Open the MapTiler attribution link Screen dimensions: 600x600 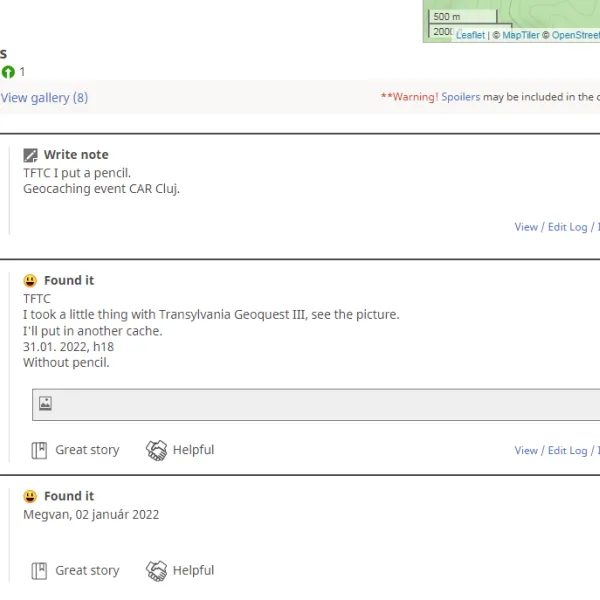tap(520, 35)
